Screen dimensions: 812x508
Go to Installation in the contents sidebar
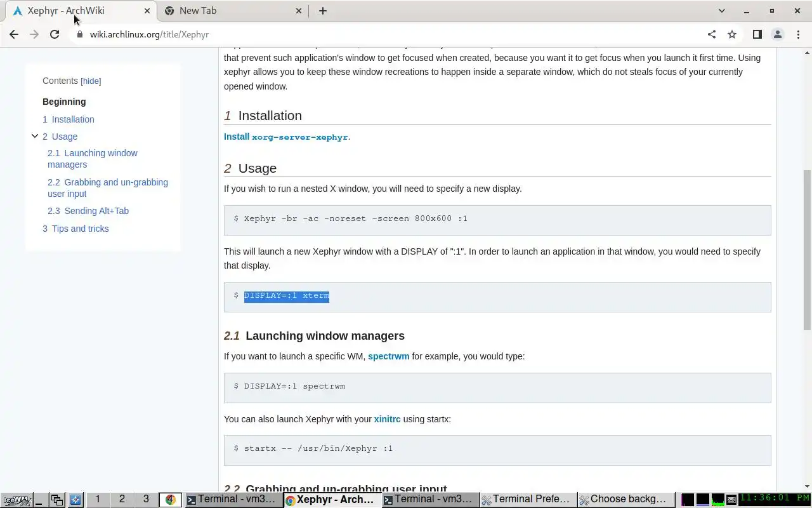[69, 119]
